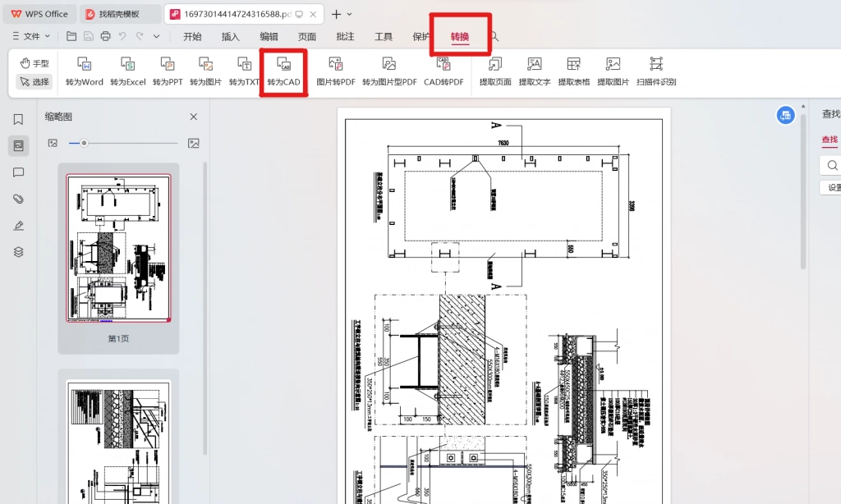Click the 转为Excel conversion icon
The width and height of the screenshot is (841, 504).
(x=127, y=71)
